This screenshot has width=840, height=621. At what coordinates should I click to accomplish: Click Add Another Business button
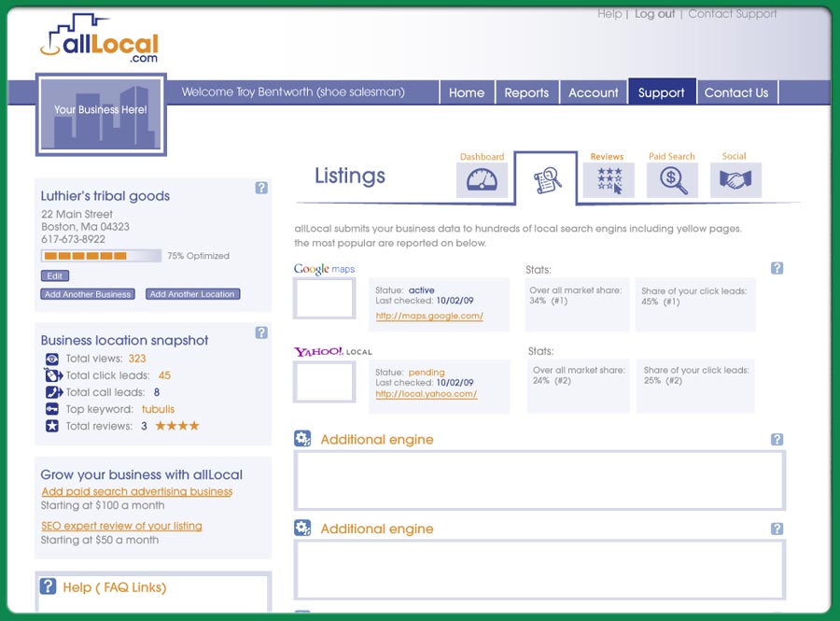88,294
